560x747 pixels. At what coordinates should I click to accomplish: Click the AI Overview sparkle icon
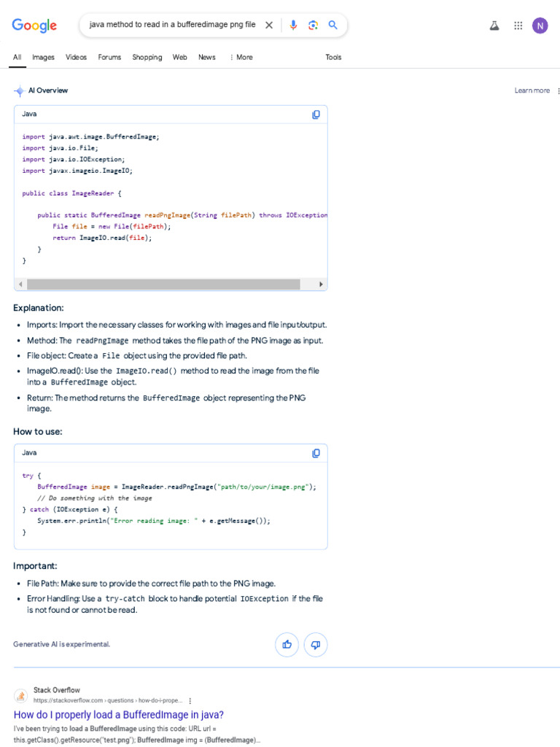[x=20, y=90]
